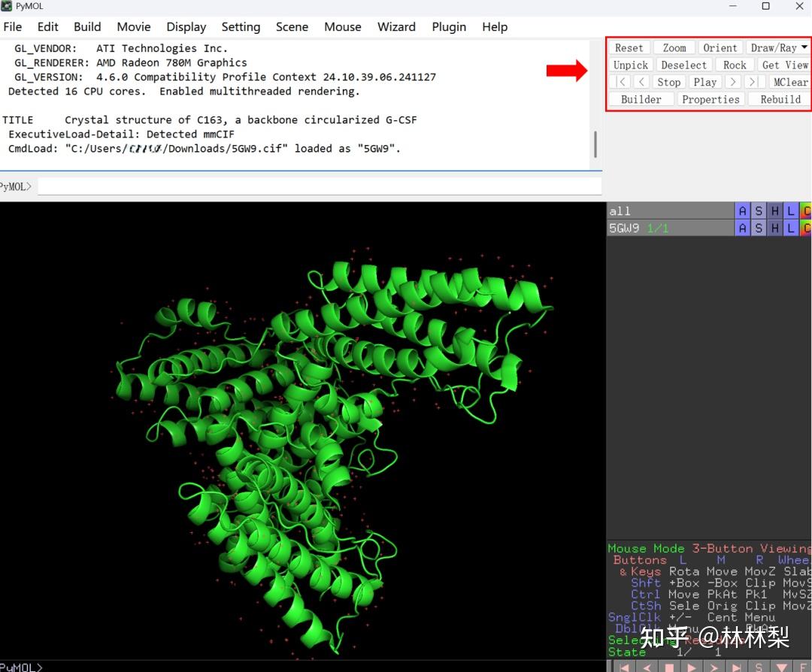Image resolution: width=812 pixels, height=672 pixels.
Task: Click the red stop square in the playback bar
Action: tap(668, 667)
